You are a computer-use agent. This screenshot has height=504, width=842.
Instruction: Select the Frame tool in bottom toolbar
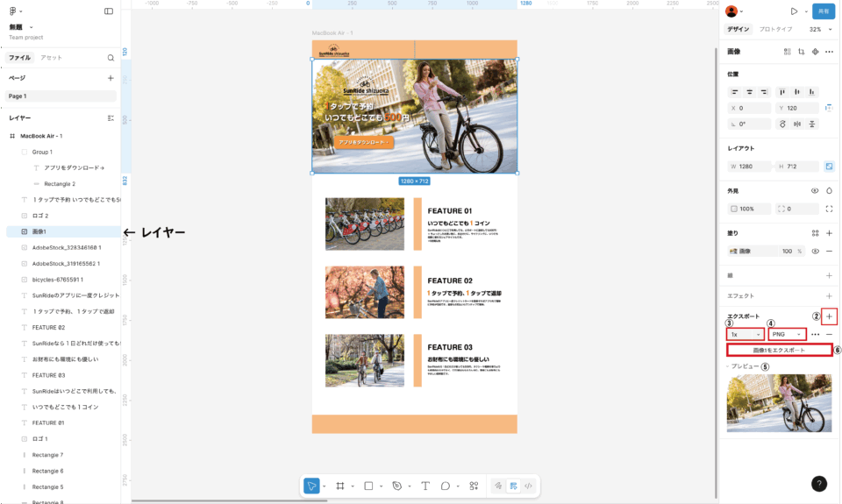(x=340, y=486)
